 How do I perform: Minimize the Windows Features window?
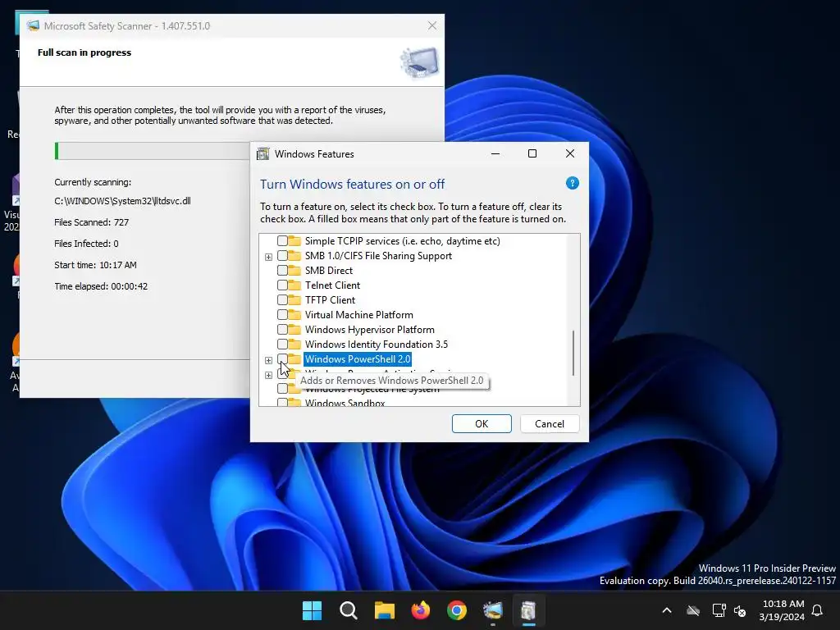[x=495, y=153]
